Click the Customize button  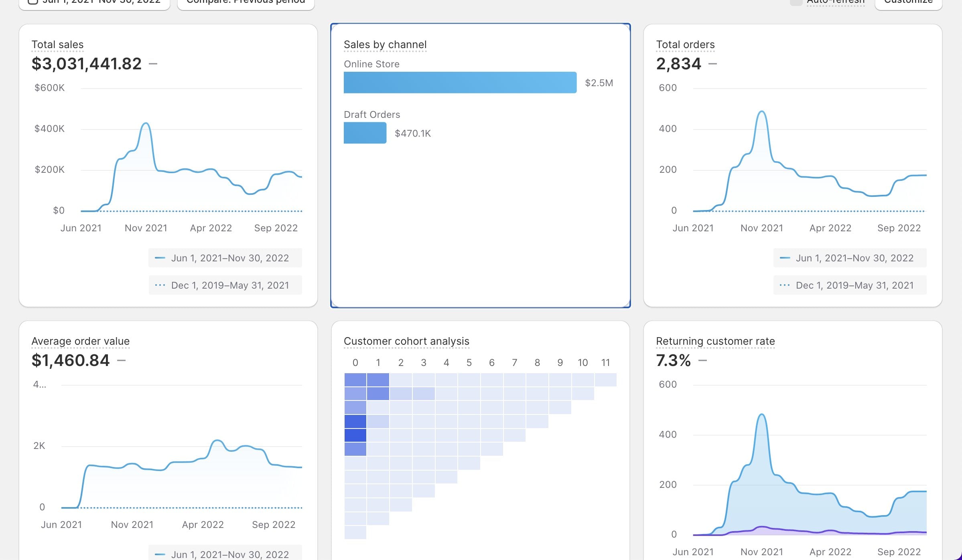(908, 2)
